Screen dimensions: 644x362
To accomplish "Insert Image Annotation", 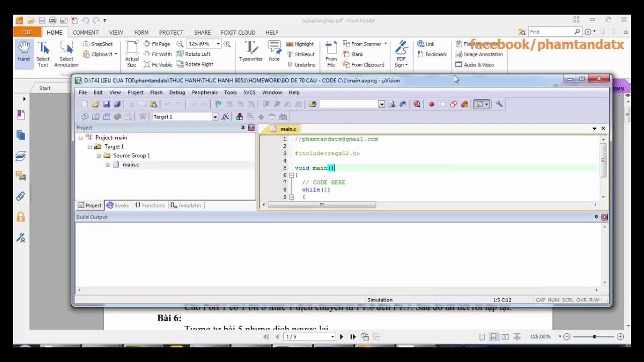I will pos(479,54).
